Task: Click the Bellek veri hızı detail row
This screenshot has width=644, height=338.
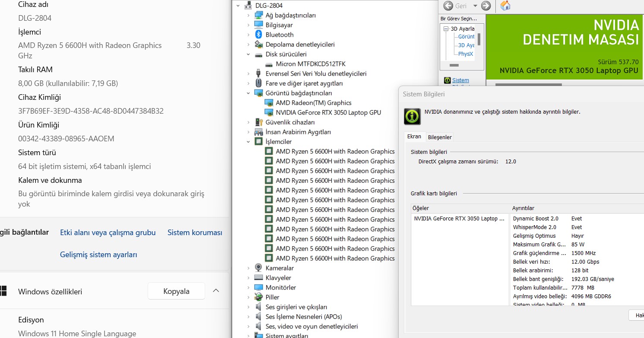Action: pos(577,262)
